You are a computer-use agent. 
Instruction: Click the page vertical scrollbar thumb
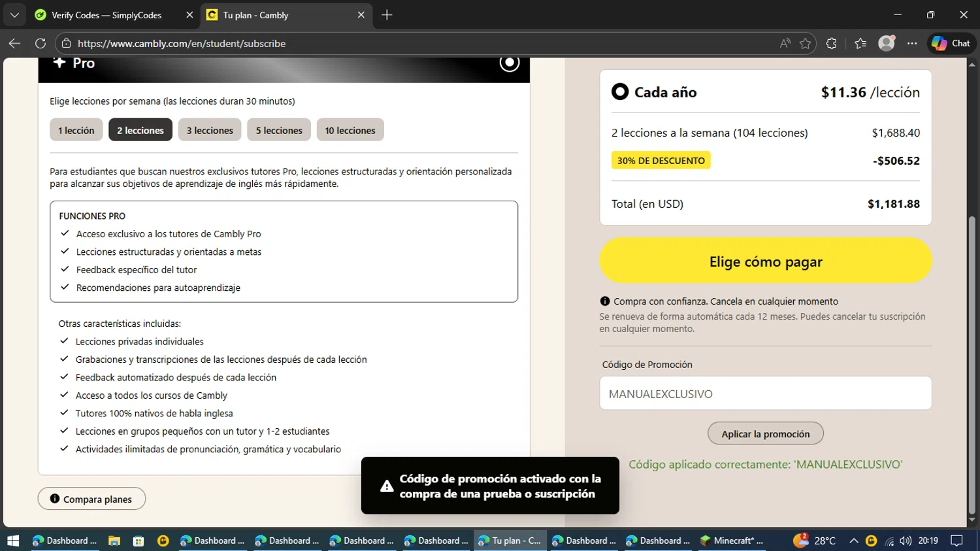(972, 365)
